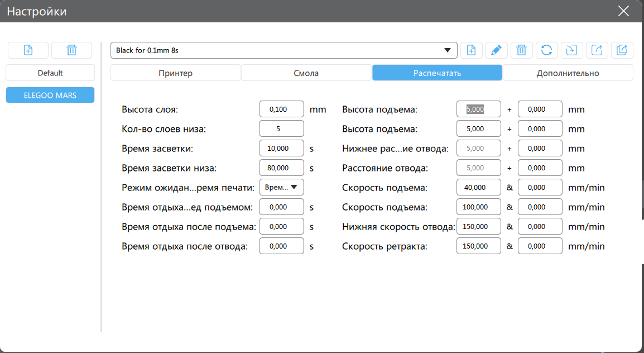The image size is (644, 353).
Task: Click the Скорость ретракта 150,000 field
Action: pos(478,246)
